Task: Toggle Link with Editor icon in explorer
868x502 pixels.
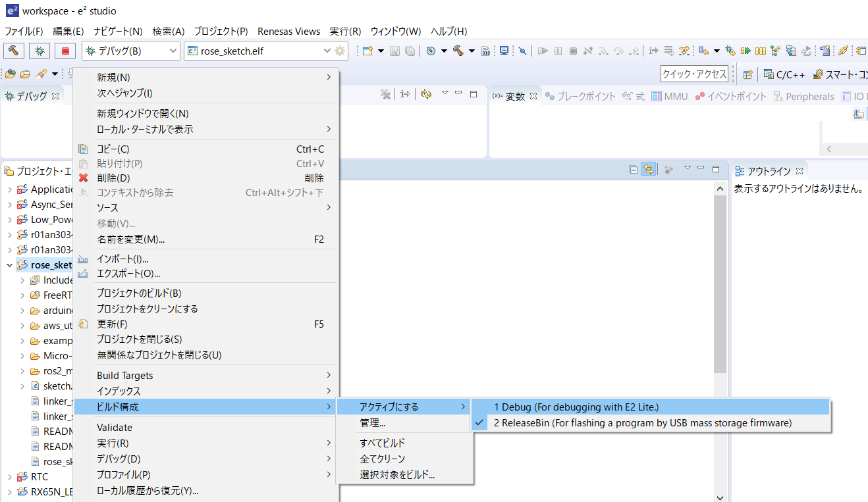Action: [x=648, y=169]
